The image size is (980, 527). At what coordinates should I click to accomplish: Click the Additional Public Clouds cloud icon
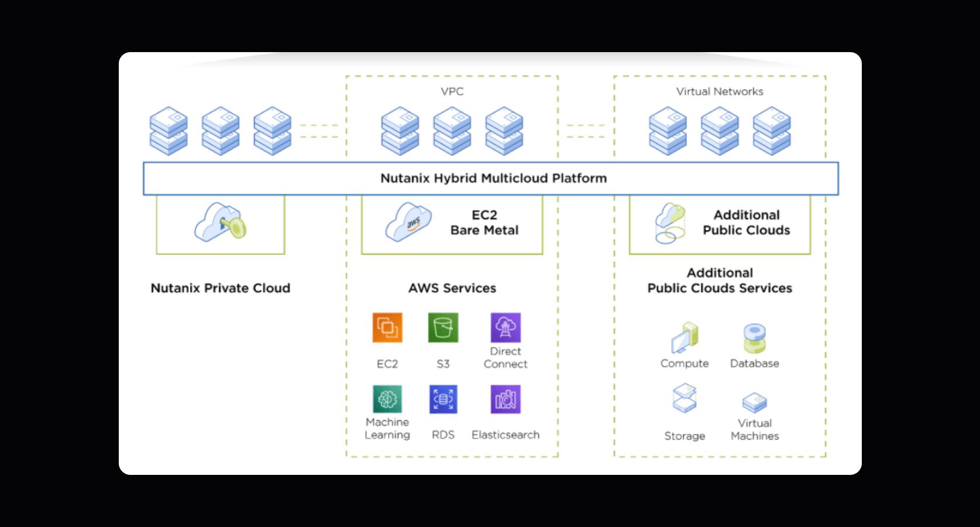[x=670, y=223]
